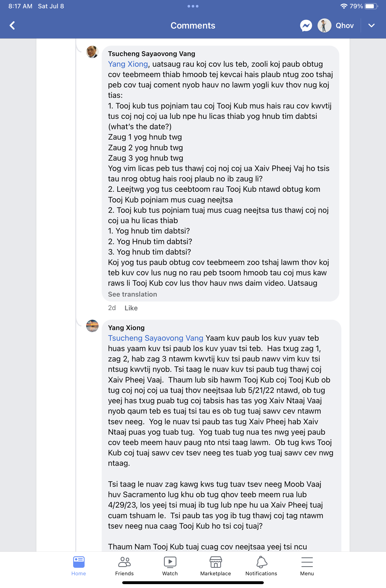
Task: View Notifications via the bell icon
Action: tap(261, 566)
